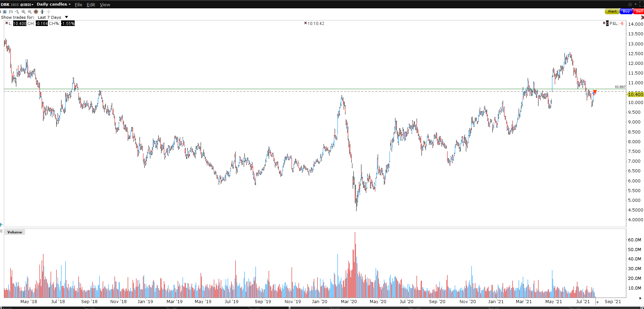Click the blue Buy button
This screenshot has width=644, height=309.
(626, 11)
